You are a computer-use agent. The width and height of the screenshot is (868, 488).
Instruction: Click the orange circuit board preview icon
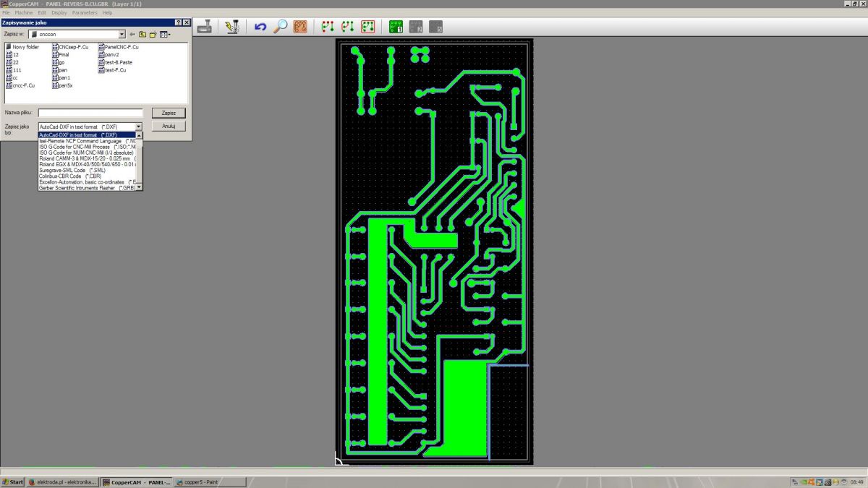coord(300,27)
